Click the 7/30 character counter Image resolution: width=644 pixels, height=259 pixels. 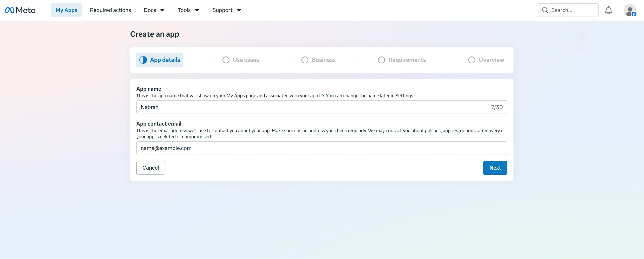[497, 107]
